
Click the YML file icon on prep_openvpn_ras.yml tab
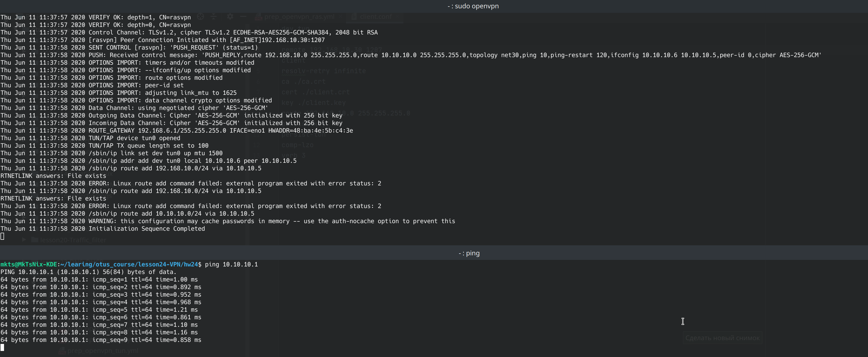(x=258, y=17)
